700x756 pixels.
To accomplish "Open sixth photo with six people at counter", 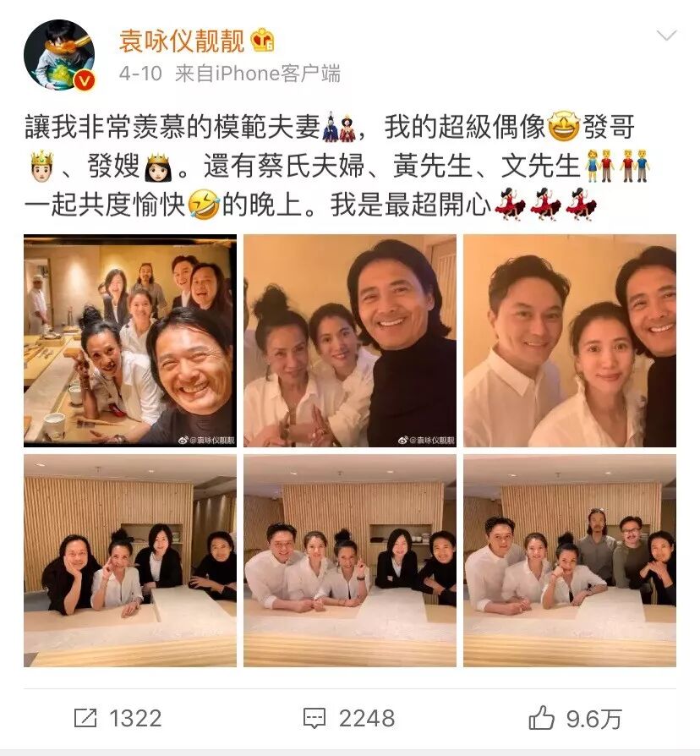I will point(570,561).
